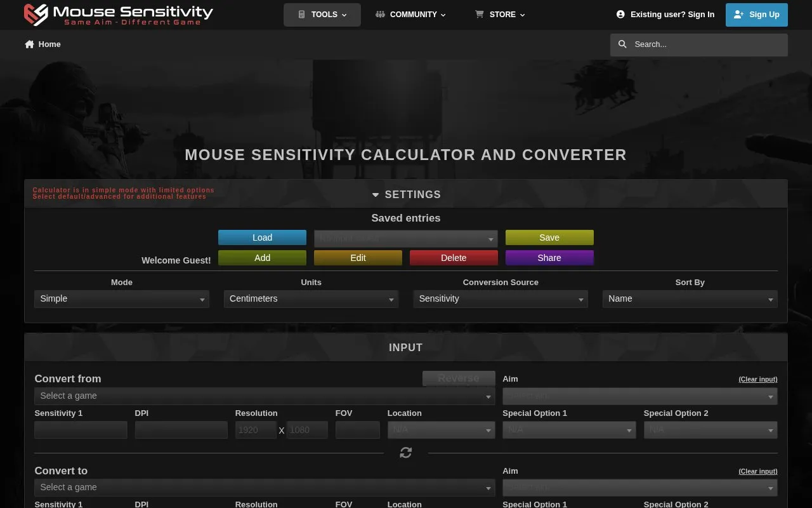Open the Sort By dropdown
Screen dimensions: 812x508
pos(690,299)
